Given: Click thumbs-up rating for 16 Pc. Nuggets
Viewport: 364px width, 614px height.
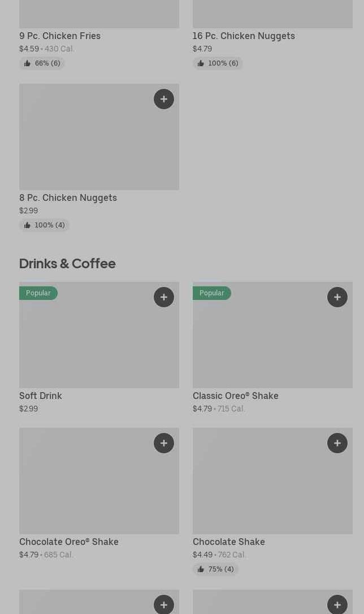Looking at the screenshot, I should [218, 63].
